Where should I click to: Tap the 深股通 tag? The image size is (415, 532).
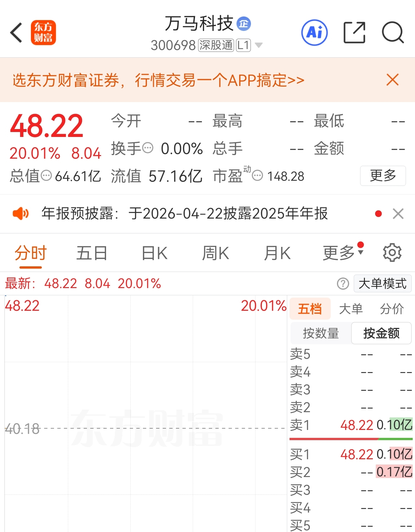216,45
